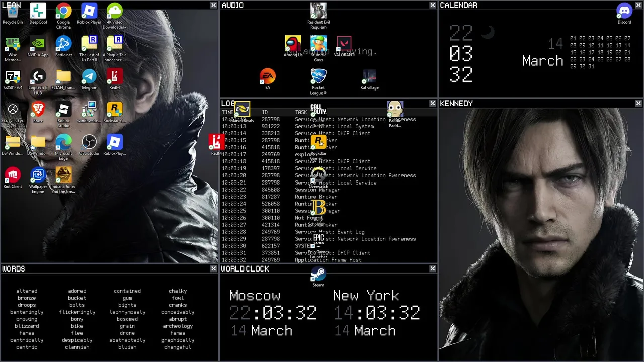Close the WORDS widget panel
The image size is (644, 362).
214,269
